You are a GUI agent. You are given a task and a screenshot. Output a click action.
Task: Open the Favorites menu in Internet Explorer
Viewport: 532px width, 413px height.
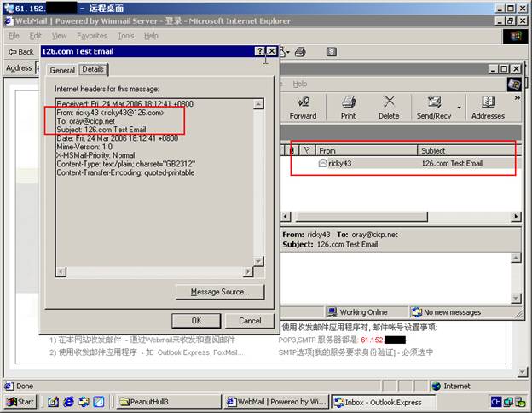click(x=91, y=36)
